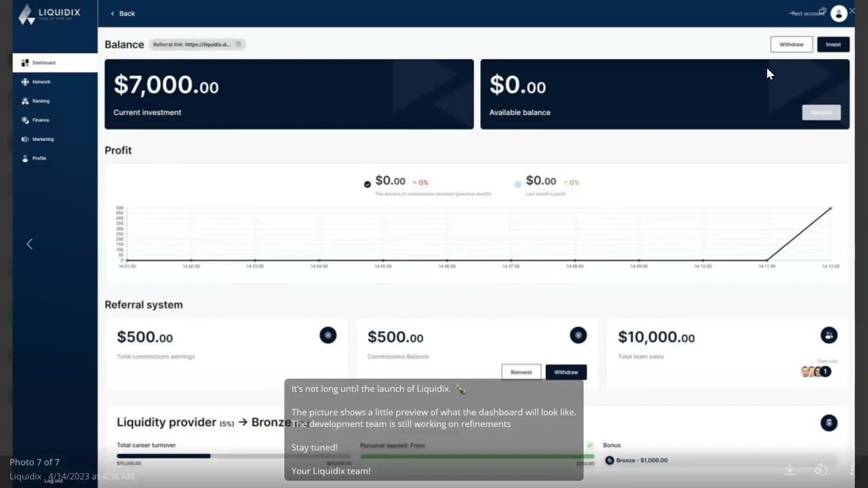Click the $7,000.00 current investment value
This screenshot has height=488, width=868.
coord(166,85)
